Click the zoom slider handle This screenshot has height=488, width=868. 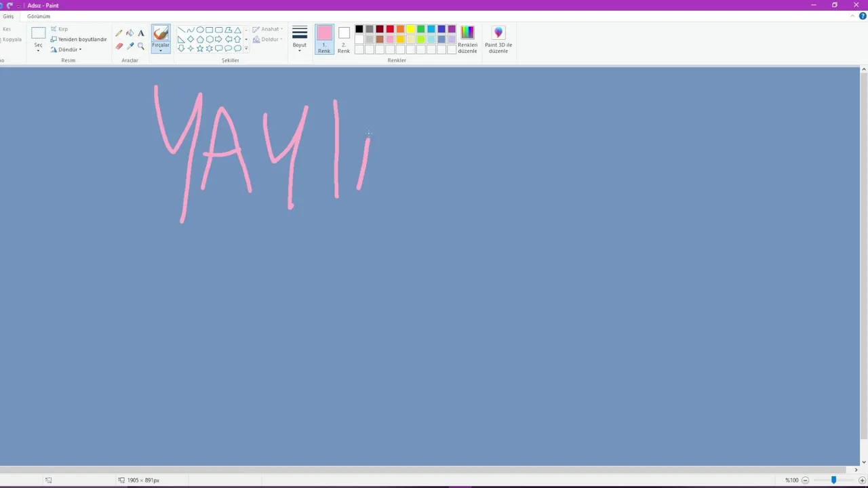tap(833, 480)
